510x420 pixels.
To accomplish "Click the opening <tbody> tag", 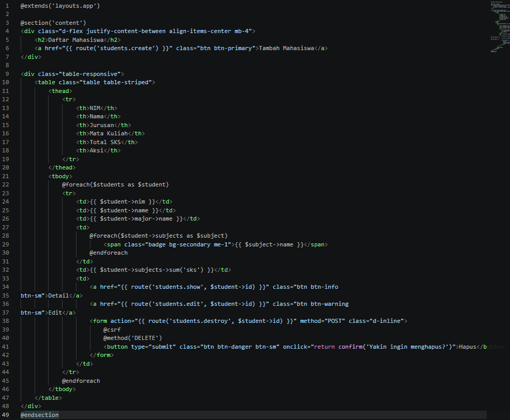I will [x=60, y=177].
